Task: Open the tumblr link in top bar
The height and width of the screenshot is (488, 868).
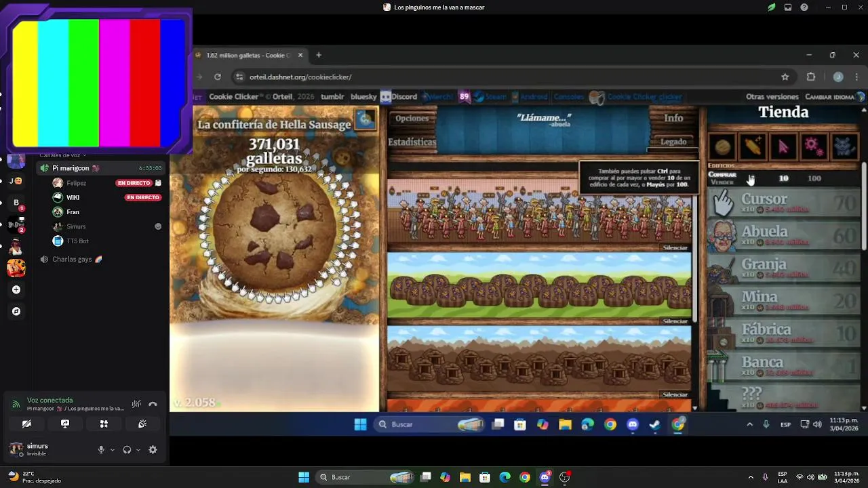Action: [332, 97]
